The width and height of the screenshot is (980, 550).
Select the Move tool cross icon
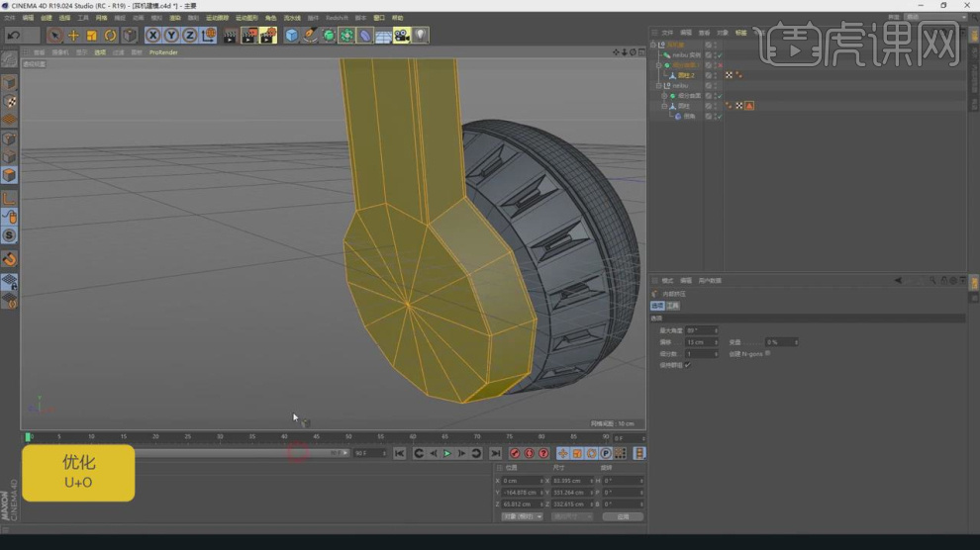[73, 36]
